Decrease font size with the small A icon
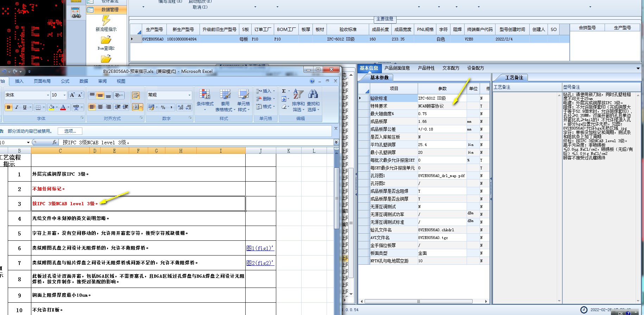The image size is (644, 315). click(x=80, y=95)
